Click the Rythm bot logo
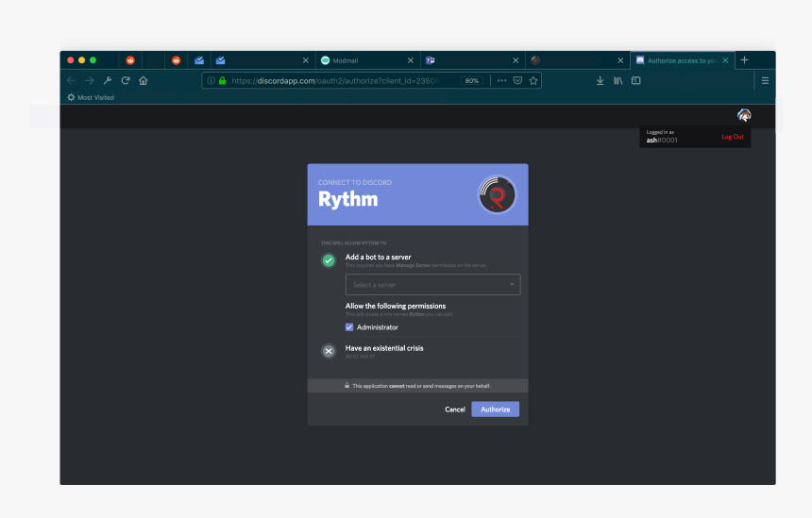The image size is (812, 518). point(497,195)
